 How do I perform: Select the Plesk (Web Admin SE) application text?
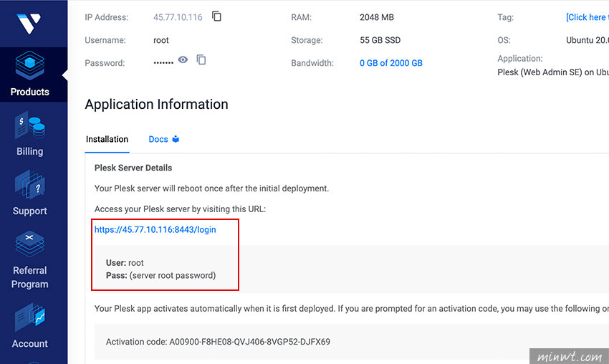click(x=553, y=72)
